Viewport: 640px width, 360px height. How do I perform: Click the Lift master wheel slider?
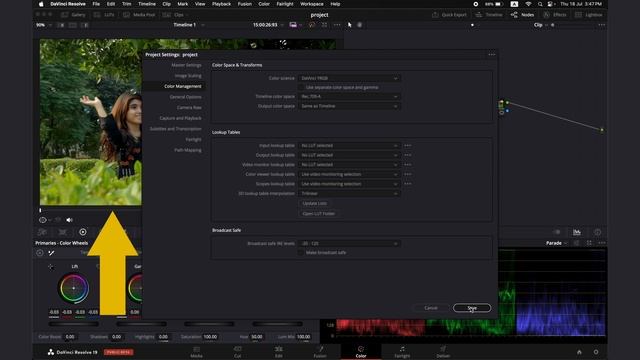point(73,324)
